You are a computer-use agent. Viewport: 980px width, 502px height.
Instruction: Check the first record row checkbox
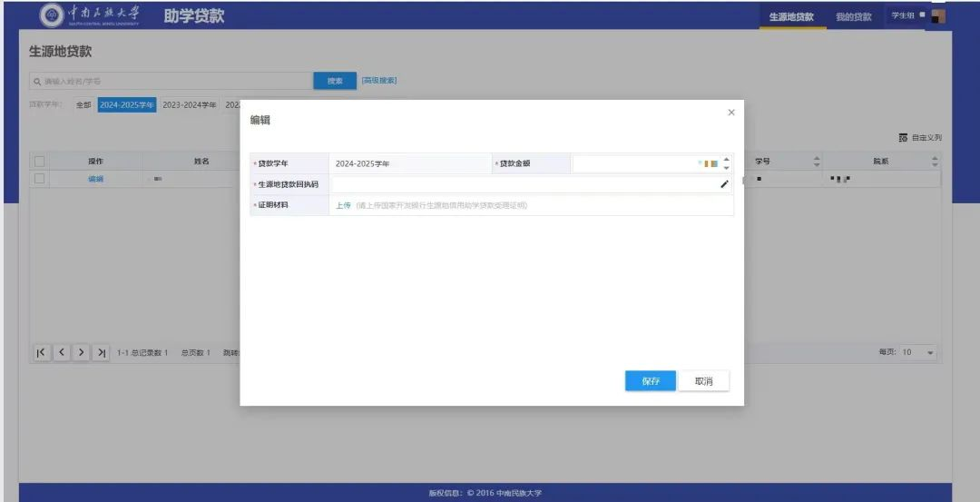pyautogui.click(x=39, y=179)
